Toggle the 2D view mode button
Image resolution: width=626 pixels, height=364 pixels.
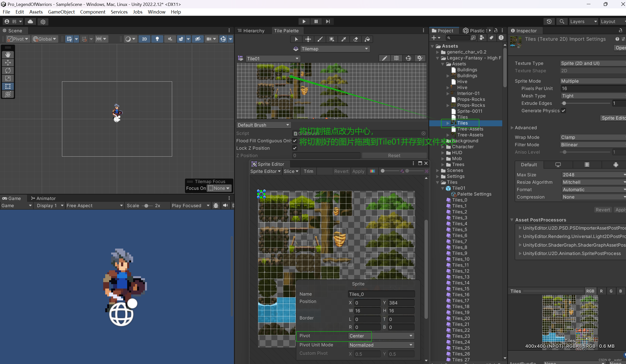[x=144, y=39]
